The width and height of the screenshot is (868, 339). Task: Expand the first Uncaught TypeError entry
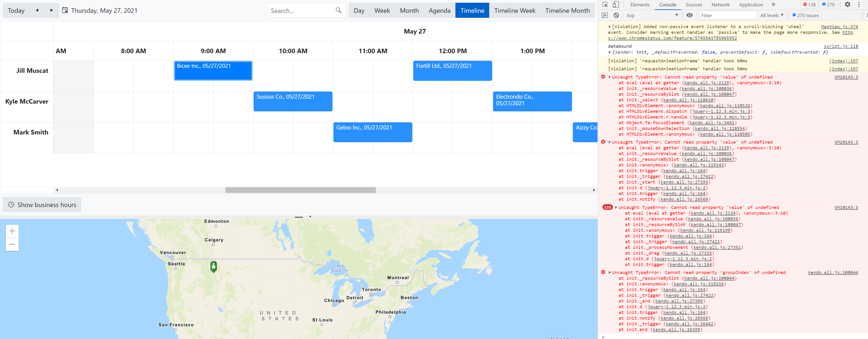pos(610,77)
